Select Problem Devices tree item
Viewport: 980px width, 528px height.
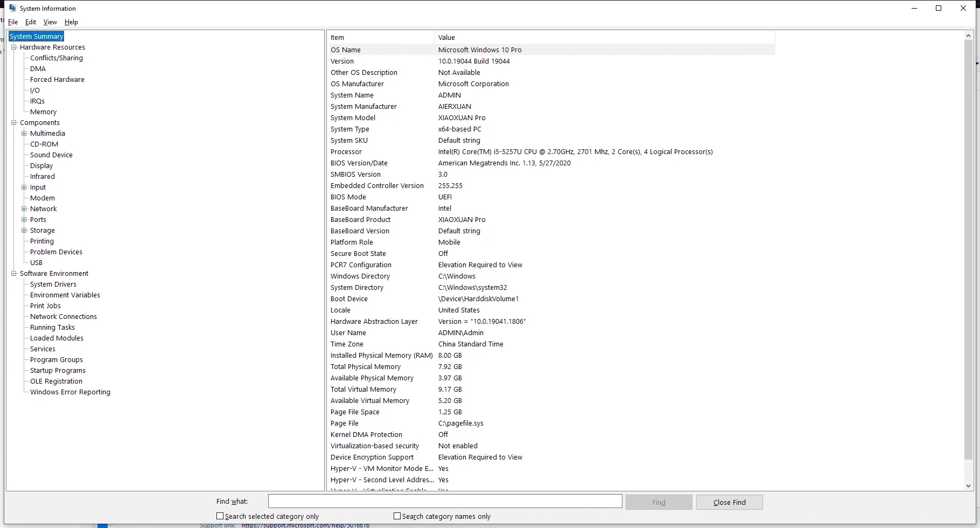click(x=56, y=252)
